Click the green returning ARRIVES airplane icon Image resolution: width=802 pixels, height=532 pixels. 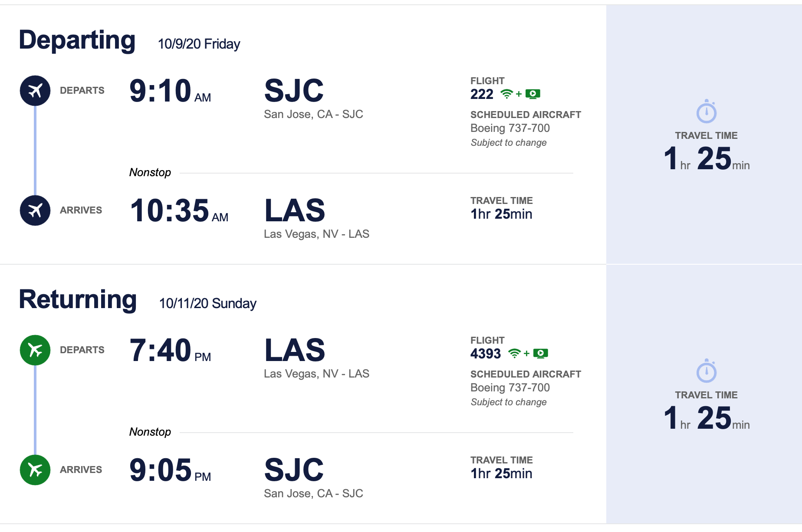(x=35, y=470)
